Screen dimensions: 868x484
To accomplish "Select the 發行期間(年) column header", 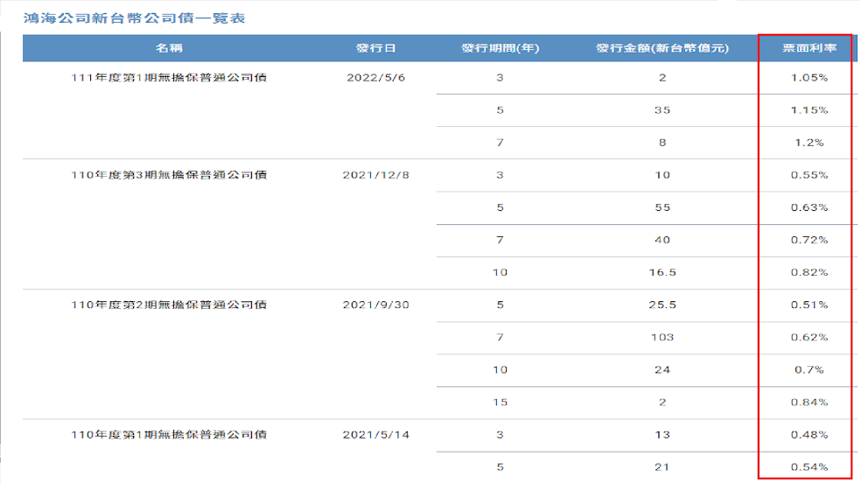I will click(500, 48).
